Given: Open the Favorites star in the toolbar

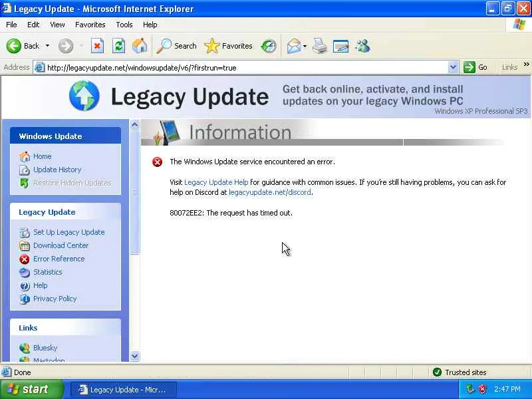Looking at the screenshot, I should [x=228, y=46].
